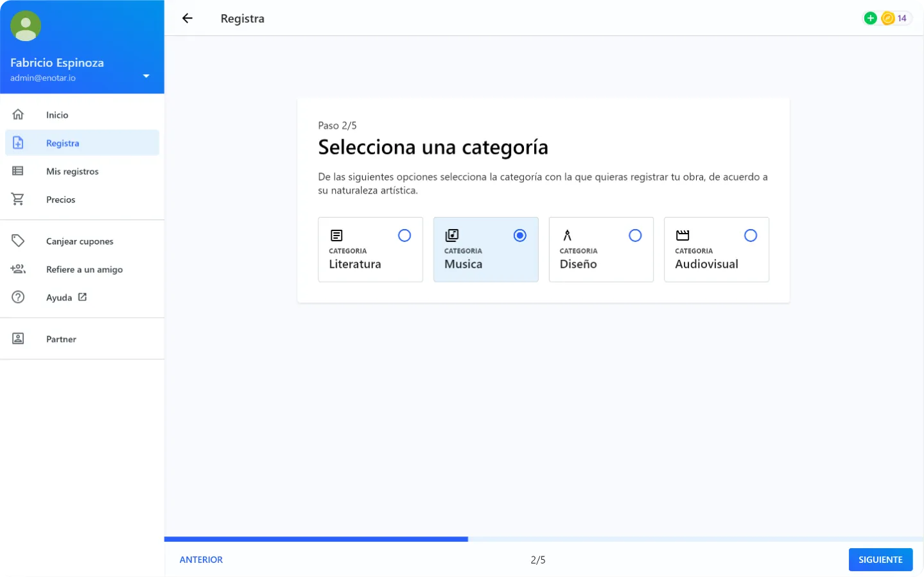Click the ANTERIOR link
Image resolution: width=924 pixels, height=577 pixels.
[202, 559]
